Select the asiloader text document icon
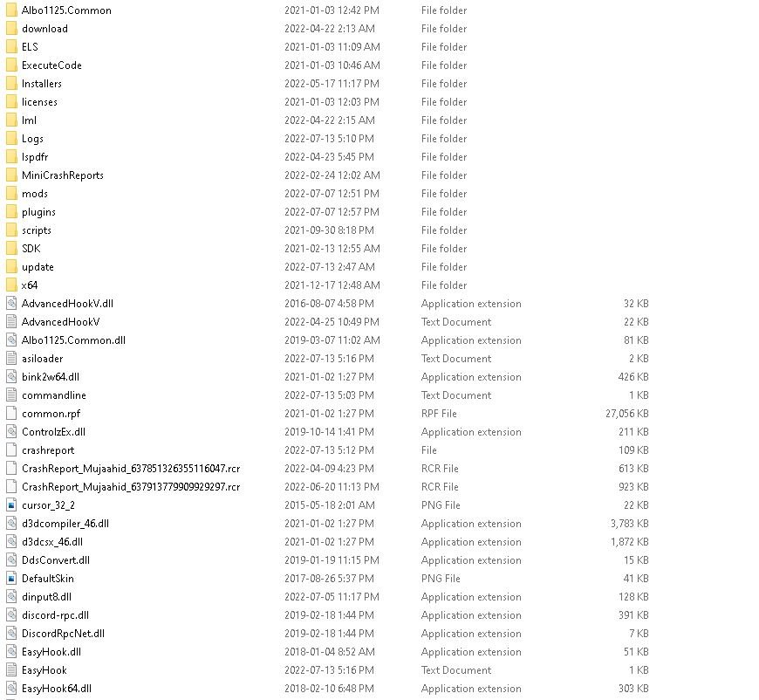The width and height of the screenshot is (759, 700). pos(11,359)
